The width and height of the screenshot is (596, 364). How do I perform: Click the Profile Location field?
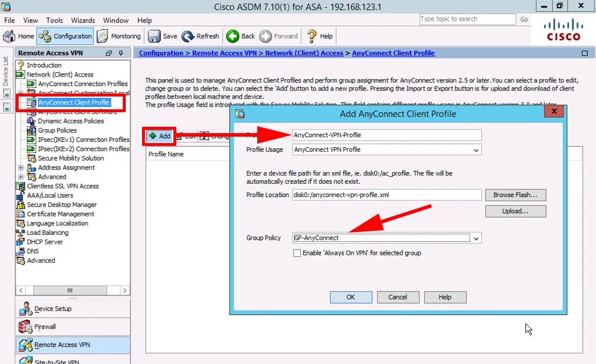[386, 195]
